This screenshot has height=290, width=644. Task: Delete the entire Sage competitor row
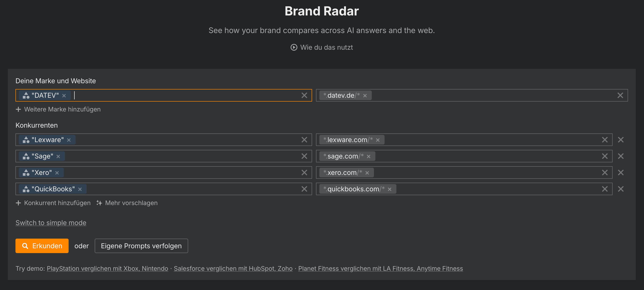point(621,156)
